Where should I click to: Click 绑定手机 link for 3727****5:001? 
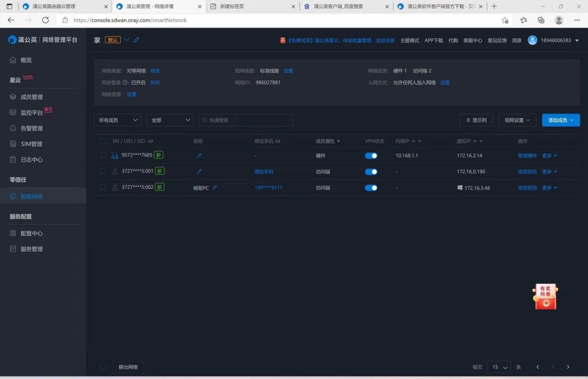pyautogui.click(x=264, y=172)
